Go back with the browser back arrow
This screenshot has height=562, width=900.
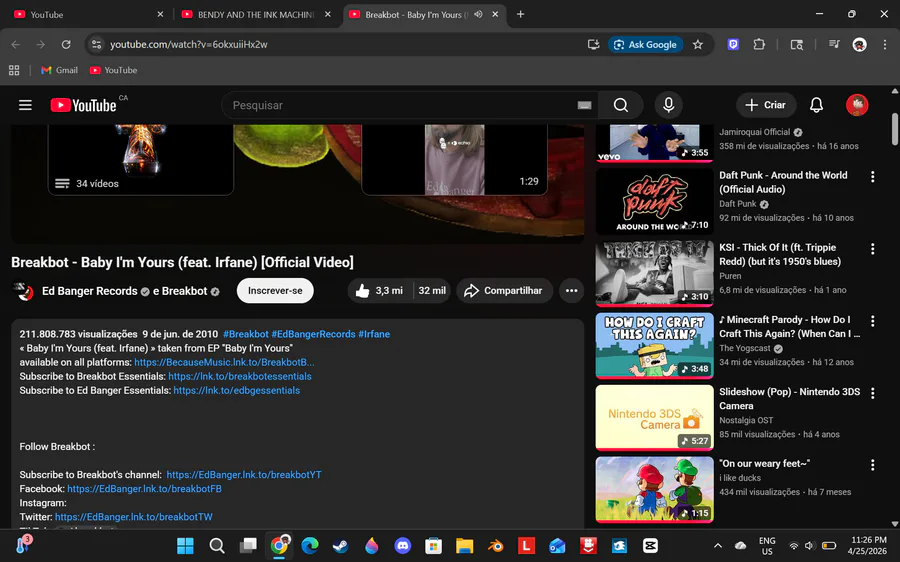[x=15, y=44]
